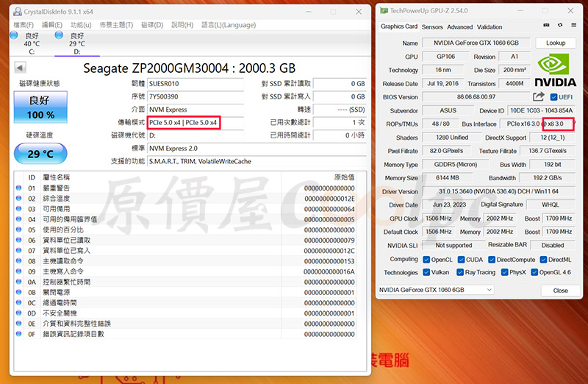Click status dot for attribute 0A
The width and height of the screenshot is (588, 384).
click(19, 282)
